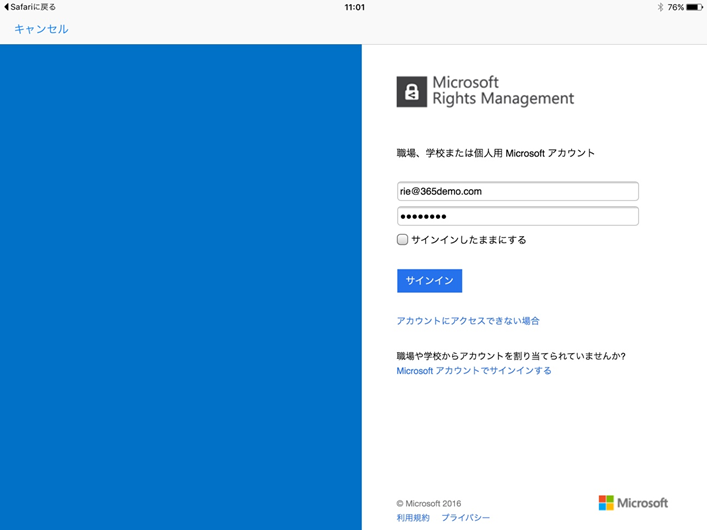Click the blue サインイン button
Viewport: 707px width, 530px height.
(429, 281)
